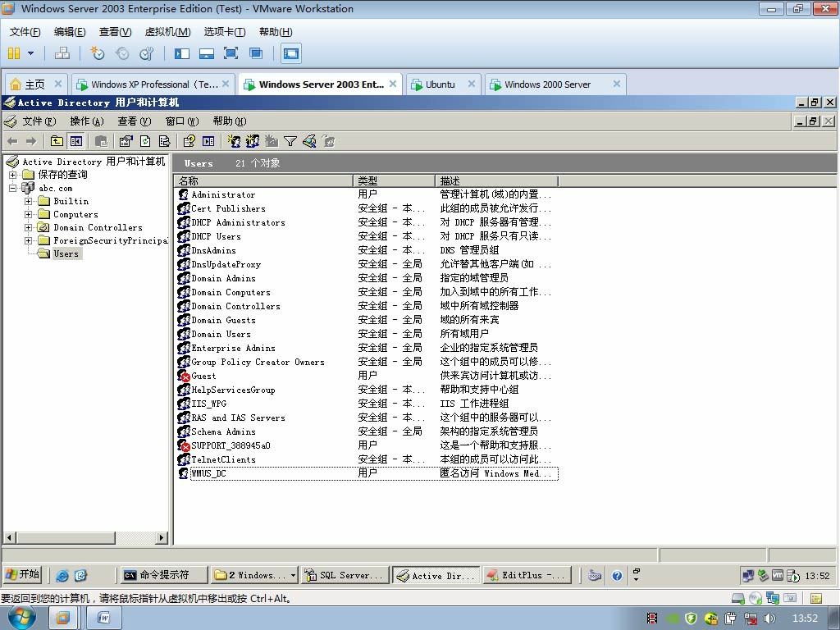The height and width of the screenshot is (630, 840).
Task: Select the SUPPORT_388945a0 account
Action: [231, 445]
